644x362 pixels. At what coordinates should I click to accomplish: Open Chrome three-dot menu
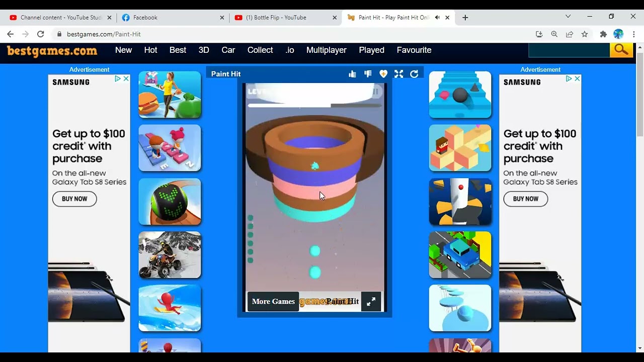click(x=634, y=34)
